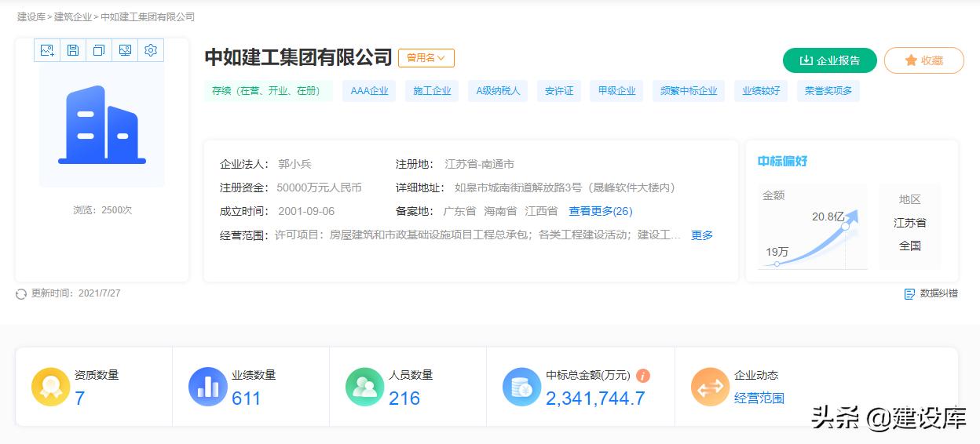Click registration place 江苏省-南通市
The image size is (980, 444).
click(480, 165)
